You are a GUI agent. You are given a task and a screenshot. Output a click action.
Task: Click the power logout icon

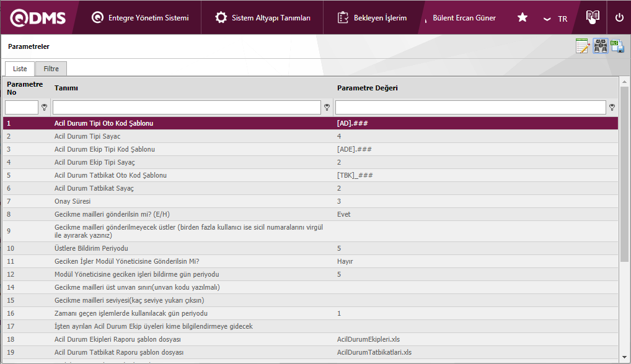click(619, 18)
